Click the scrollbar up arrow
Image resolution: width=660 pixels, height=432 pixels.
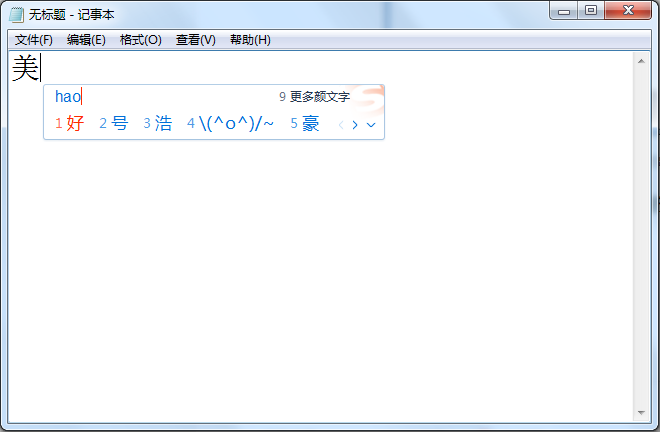tap(641, 62)
